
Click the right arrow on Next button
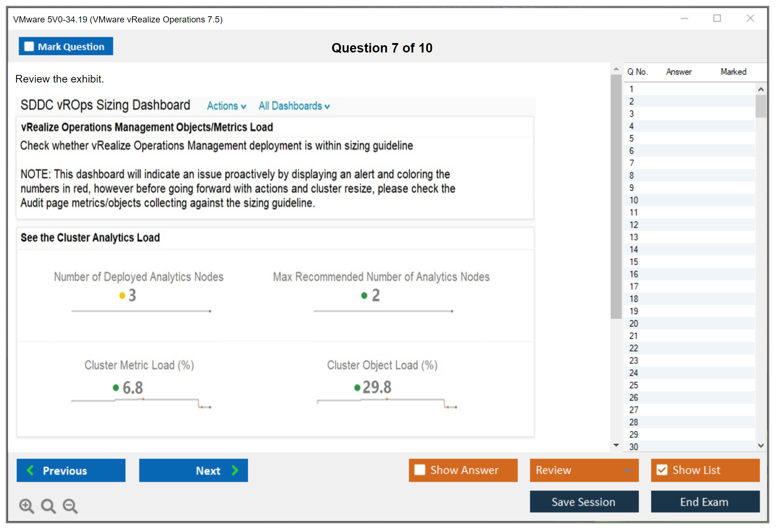(235, 470)
